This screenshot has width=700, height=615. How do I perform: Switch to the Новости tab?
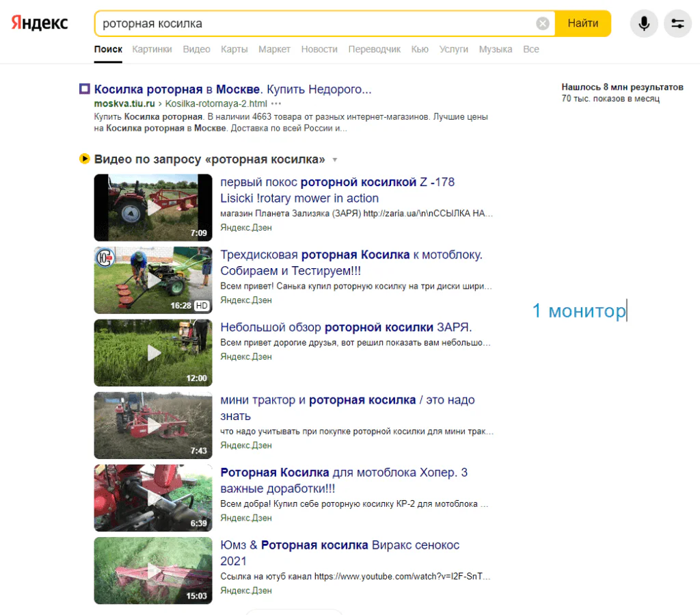(x=319, y=49)
